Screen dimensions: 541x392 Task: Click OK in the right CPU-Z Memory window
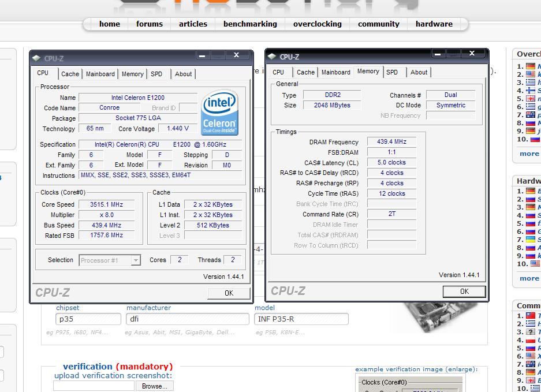464,291
